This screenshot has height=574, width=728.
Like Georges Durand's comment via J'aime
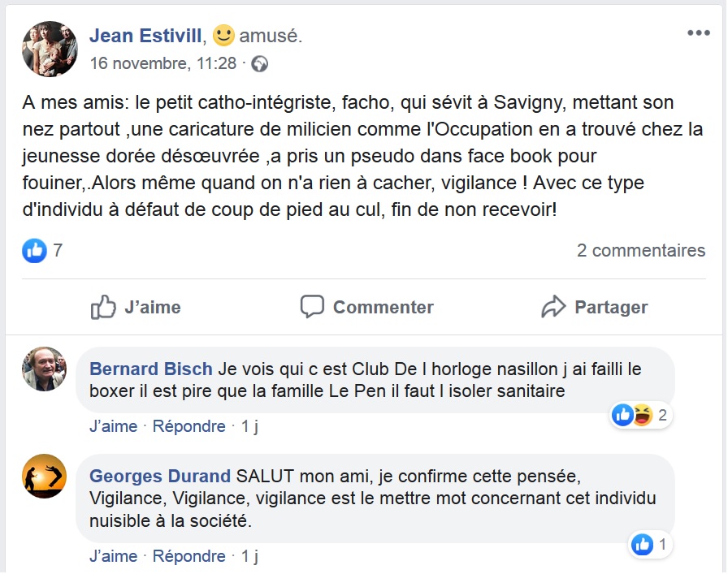113,556
